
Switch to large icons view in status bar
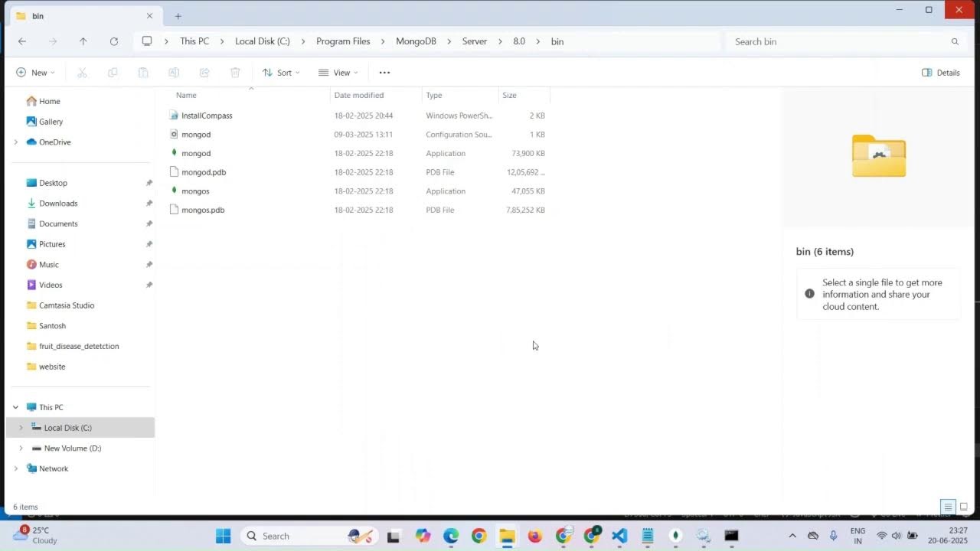coord(964,507)
